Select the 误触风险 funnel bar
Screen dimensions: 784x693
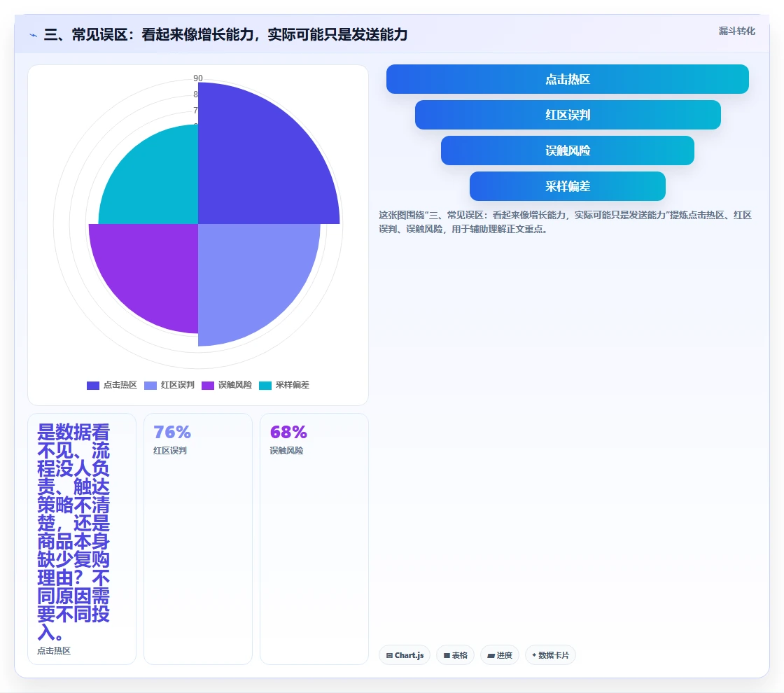tap(568, 150)
